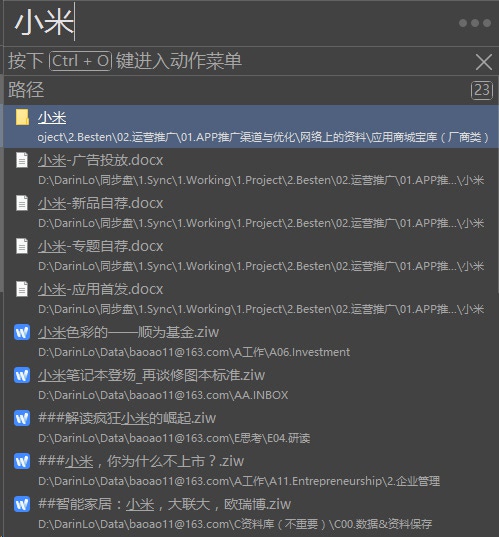499x537 pixels.
Task: Click WizNote icon of ##智能家居 note
Action: click(x=22, y=504)
